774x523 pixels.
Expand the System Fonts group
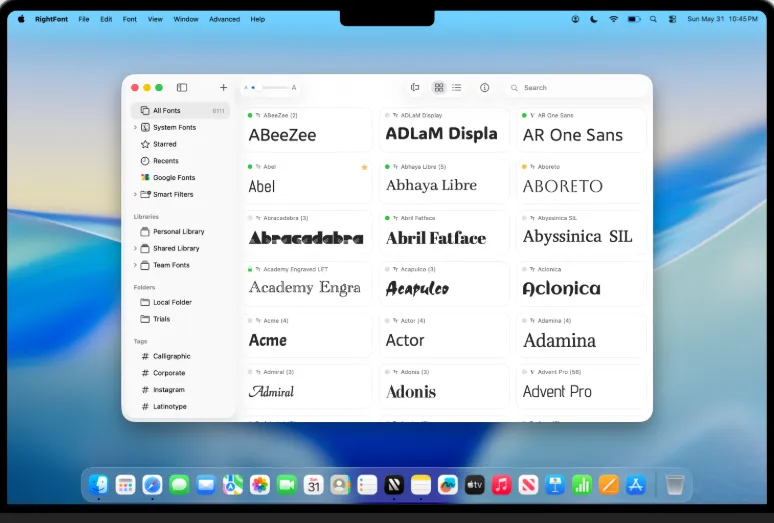pos(135,127)
